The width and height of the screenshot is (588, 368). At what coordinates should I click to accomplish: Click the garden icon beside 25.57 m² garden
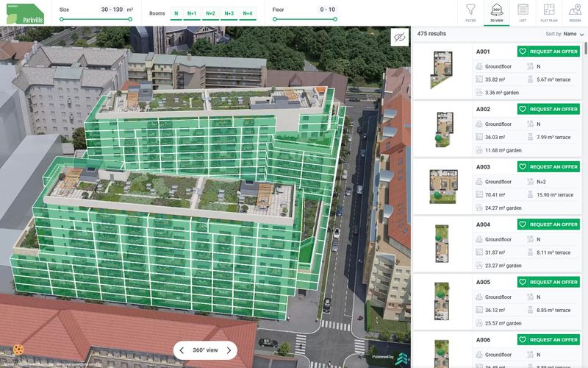click(479, 323)
